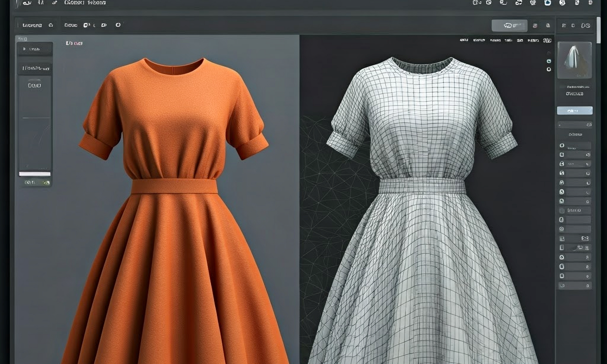Adjust the white slider bar at the left panel's bottom
The image size is (607, 364).
click(x=35, y=174)
